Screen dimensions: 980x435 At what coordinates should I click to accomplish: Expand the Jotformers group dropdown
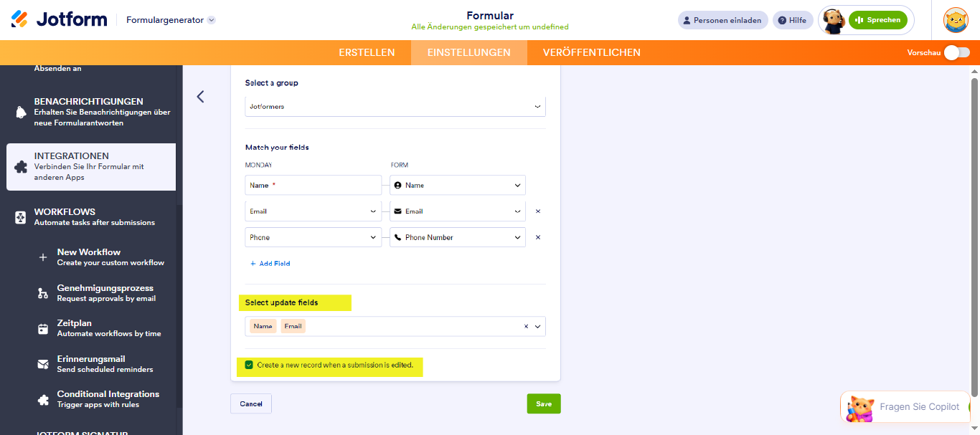395,106
